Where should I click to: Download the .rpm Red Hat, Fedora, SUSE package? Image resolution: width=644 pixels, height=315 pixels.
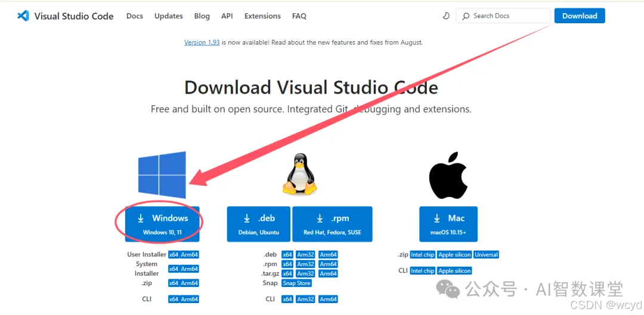pyautogui.click(x=332, y=224)
